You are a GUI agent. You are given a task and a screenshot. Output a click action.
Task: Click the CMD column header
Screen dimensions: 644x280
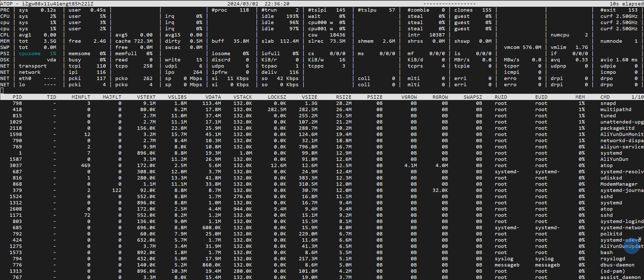tap(605, 97)
